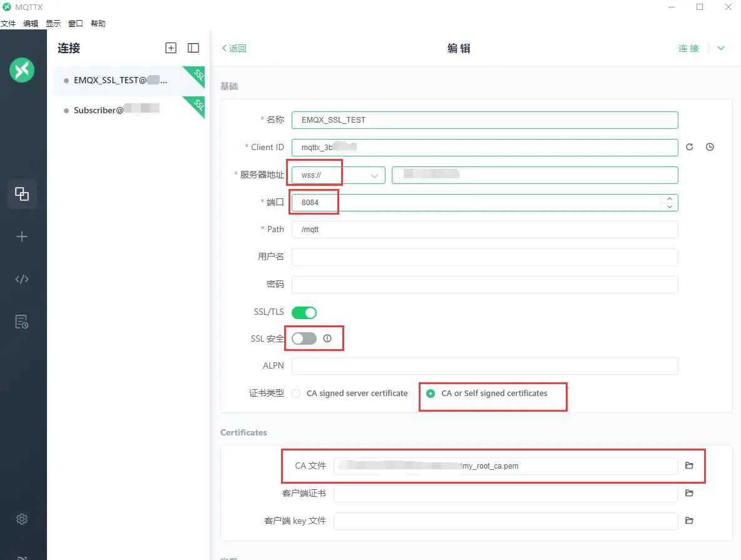Screen dimensions: 741x560
Task: Click the CA 文件 path field
Action: [x=506, y=466]
